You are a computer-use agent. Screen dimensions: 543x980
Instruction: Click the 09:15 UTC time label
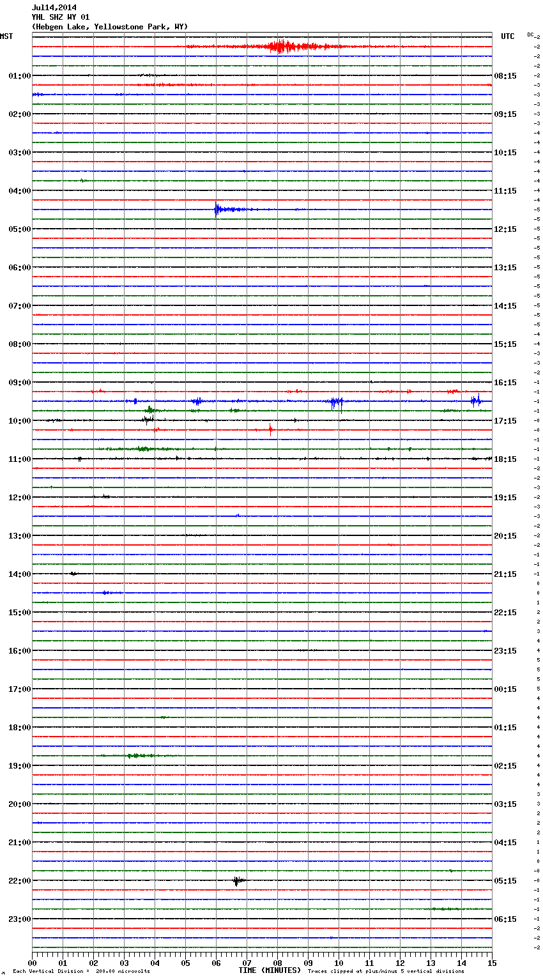(x=505, y=114)
